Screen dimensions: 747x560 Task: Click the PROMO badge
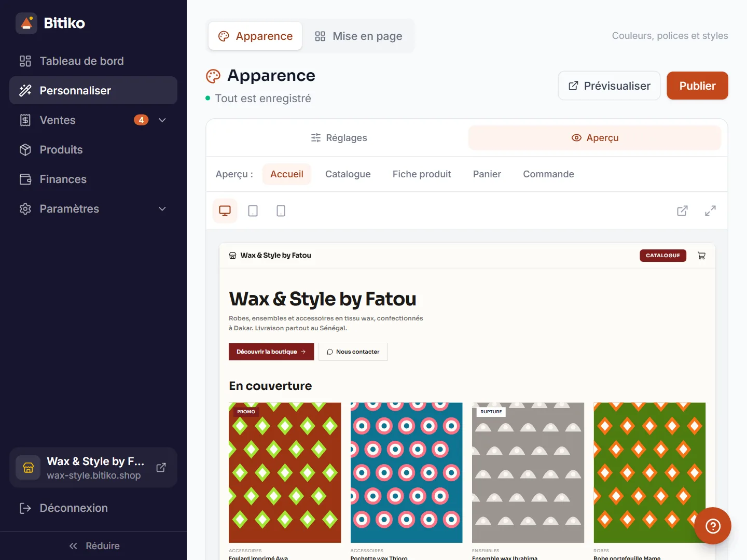[246, 412]
